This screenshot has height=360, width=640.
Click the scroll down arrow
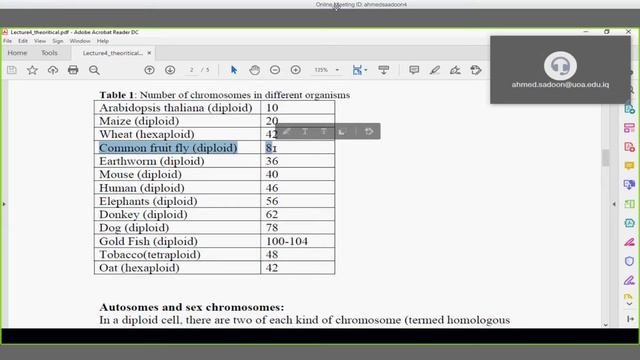[605, 325]
